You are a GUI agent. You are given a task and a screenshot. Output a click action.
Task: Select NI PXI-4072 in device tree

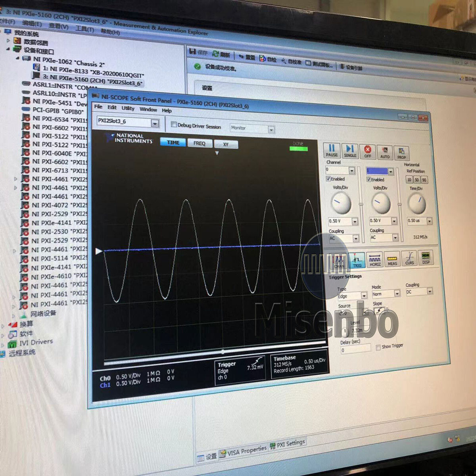[54, 205]
